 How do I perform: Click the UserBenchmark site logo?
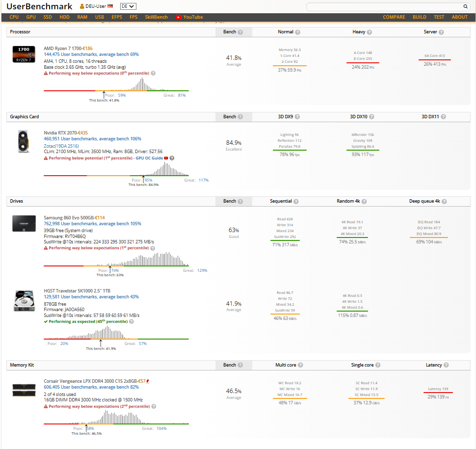pyautogui.click(x=39, y=6)
